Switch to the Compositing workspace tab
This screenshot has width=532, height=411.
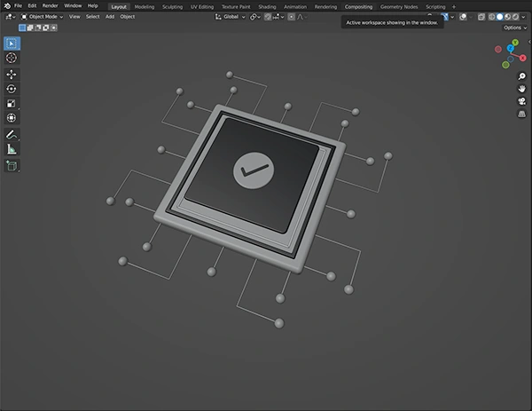[358, 7]
